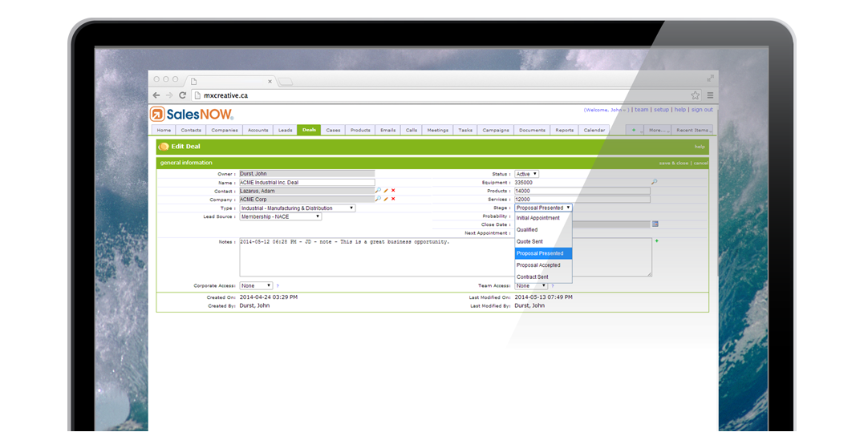Screen dimensions: 868x432
Task: Open the browser hamburger menu
Action: pyautogui.click(x=710, y=95)
